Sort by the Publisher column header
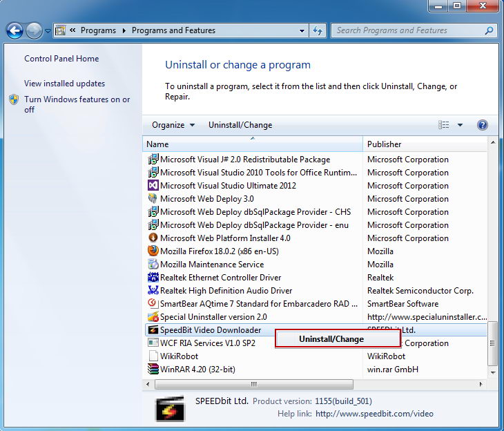 point(425,144)
